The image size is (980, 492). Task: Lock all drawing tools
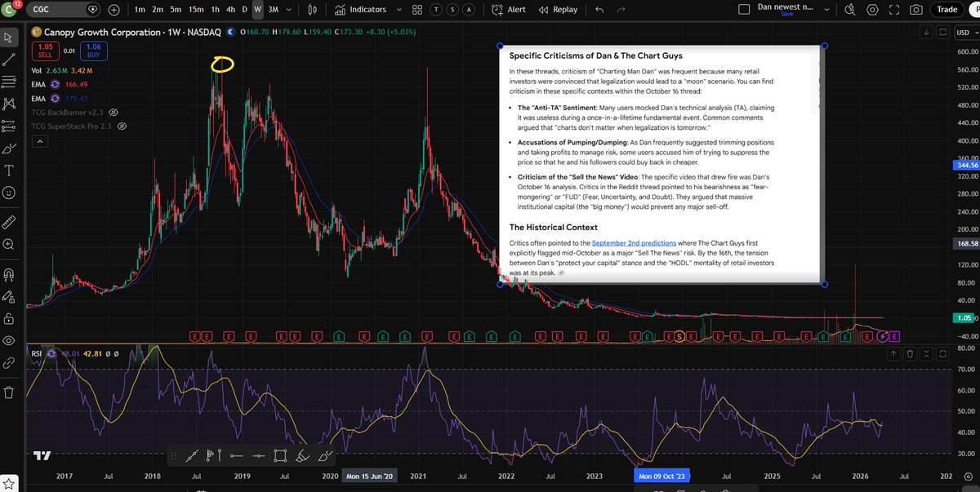pos(9,317)
